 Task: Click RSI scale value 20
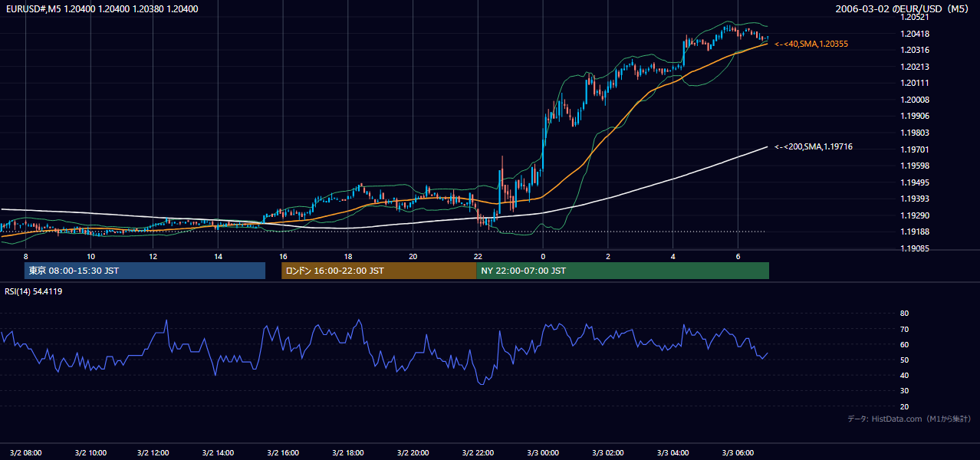point(905,406)
